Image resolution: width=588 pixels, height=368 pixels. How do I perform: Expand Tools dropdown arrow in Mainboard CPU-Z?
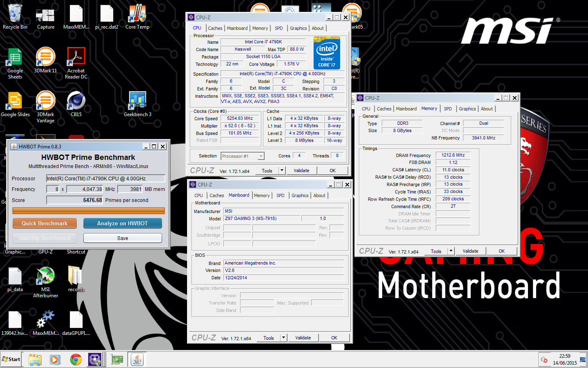pos(283,338)
